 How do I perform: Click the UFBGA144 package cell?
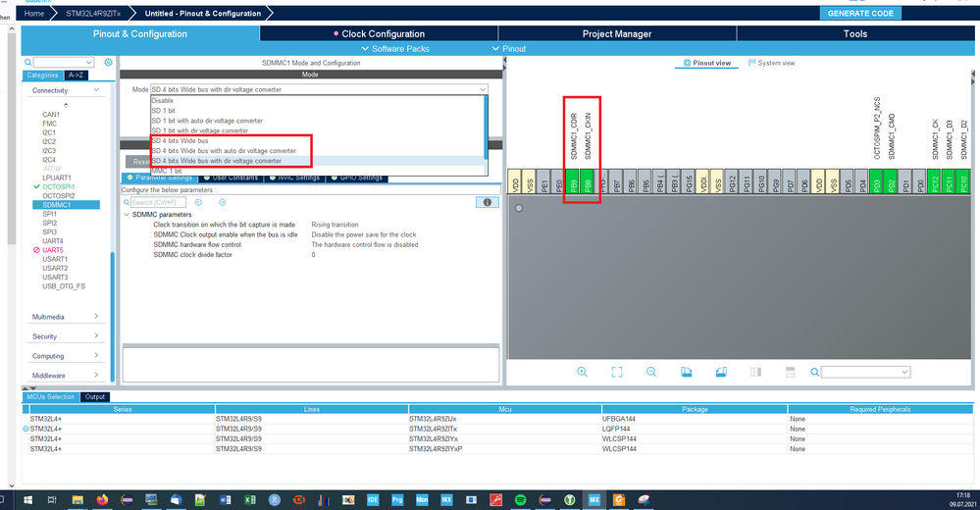click(x=619, y=419)
